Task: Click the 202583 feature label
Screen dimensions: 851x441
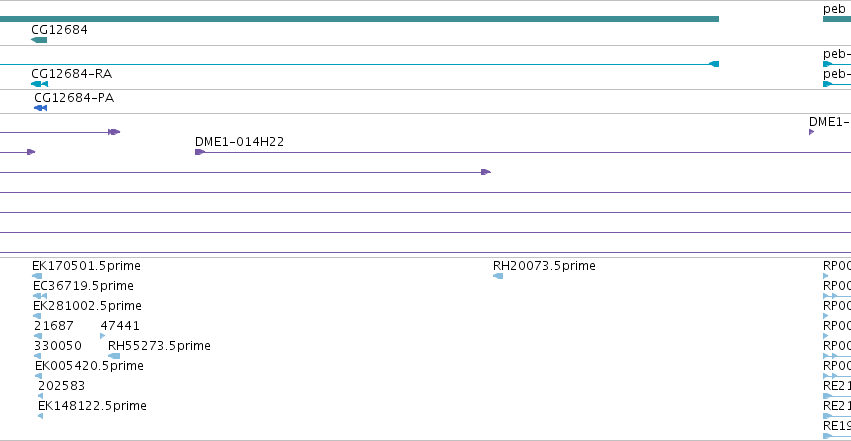Action: click(x=61, y=386)
